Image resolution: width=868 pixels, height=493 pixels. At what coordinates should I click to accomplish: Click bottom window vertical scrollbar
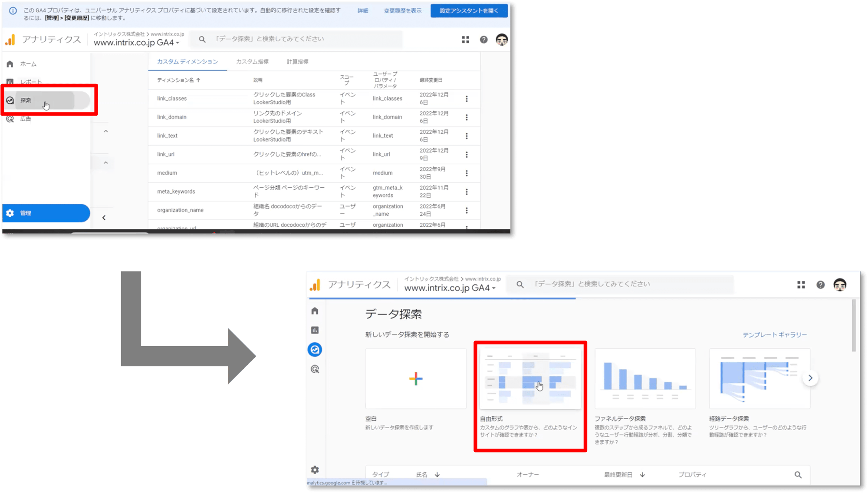[x=854, y=326]
